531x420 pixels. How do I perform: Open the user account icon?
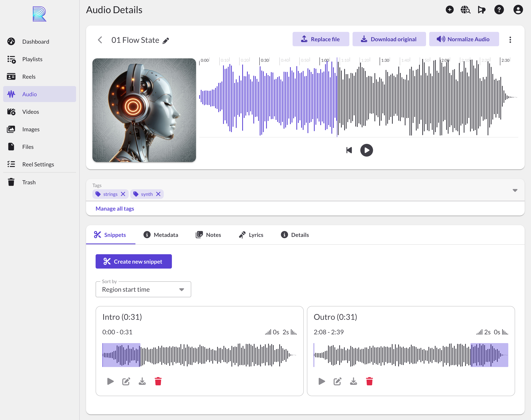[518, 10]
